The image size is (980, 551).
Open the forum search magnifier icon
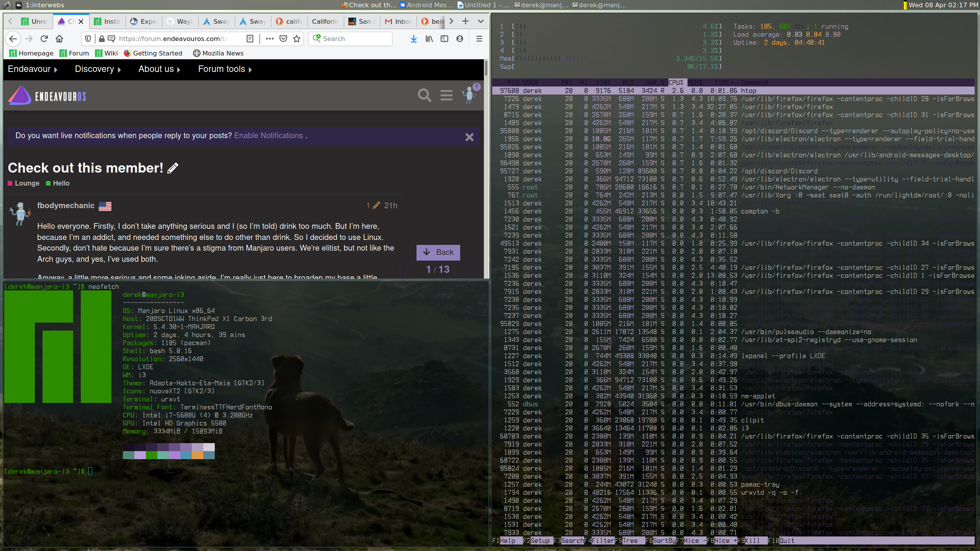click(424, 95)
